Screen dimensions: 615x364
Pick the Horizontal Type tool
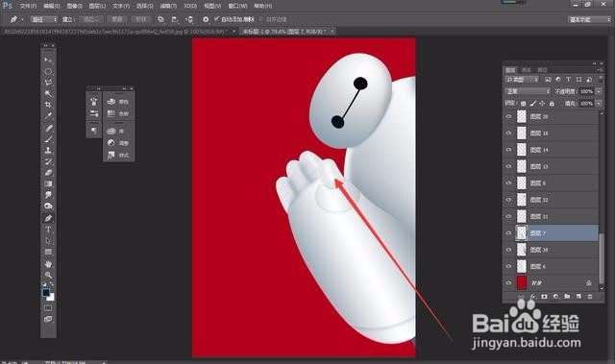point(48,230)
